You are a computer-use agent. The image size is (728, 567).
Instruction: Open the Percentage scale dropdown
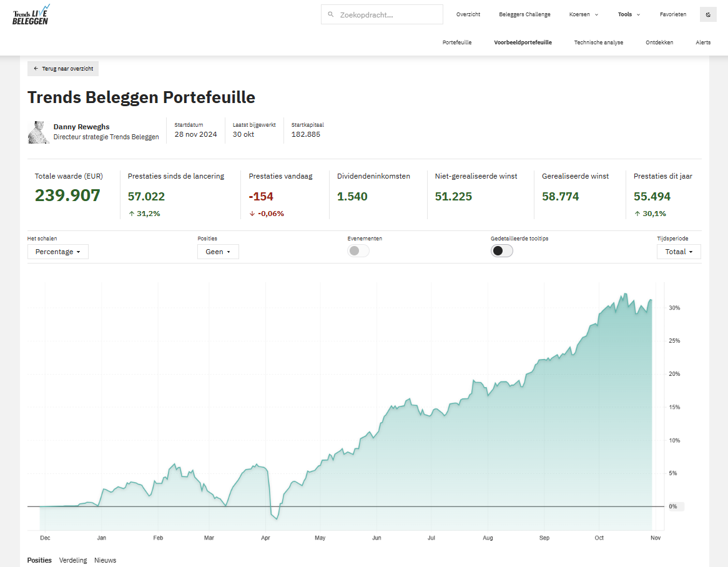click(x=58, y=252)
